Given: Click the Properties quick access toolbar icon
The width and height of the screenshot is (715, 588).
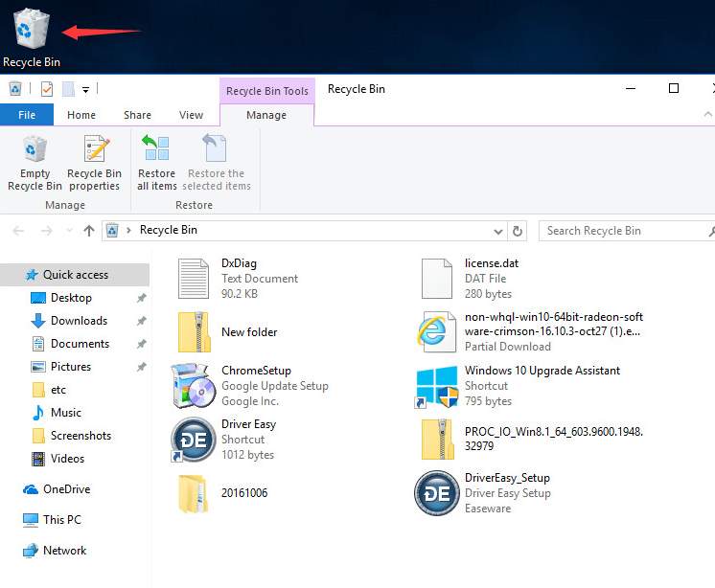Looking at the screenshot, I should 47,89.
